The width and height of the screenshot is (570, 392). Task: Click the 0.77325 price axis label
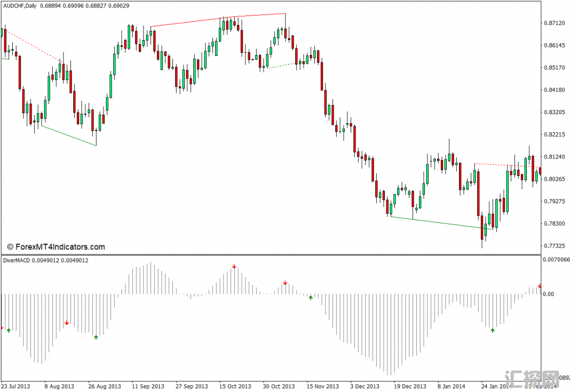(x=553, y=246)
